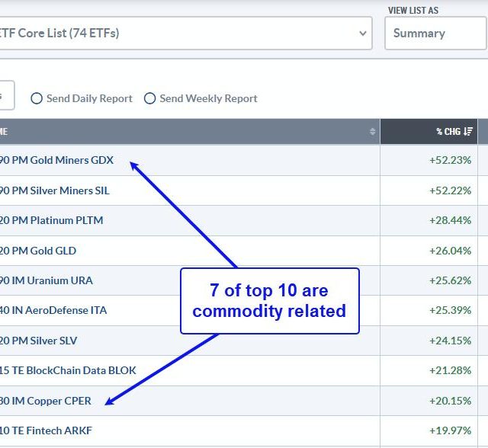This screenshot has width=488, height=448.
Task: Click the +52.23% change cell for GDX
Action: (x=449, y=160)
